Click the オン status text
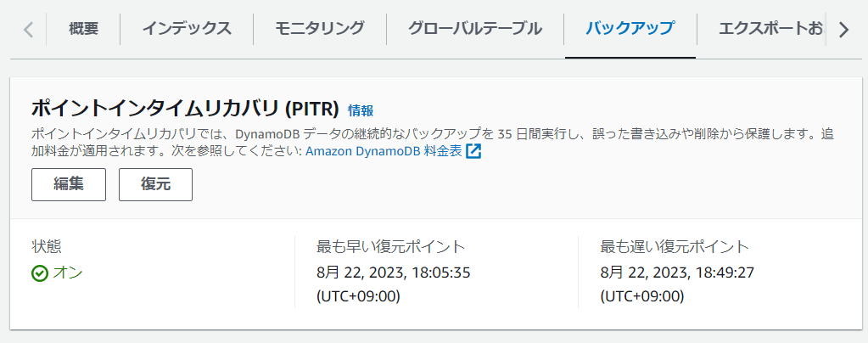The height and width of the screenshot is (343, 868). (68, 273)
